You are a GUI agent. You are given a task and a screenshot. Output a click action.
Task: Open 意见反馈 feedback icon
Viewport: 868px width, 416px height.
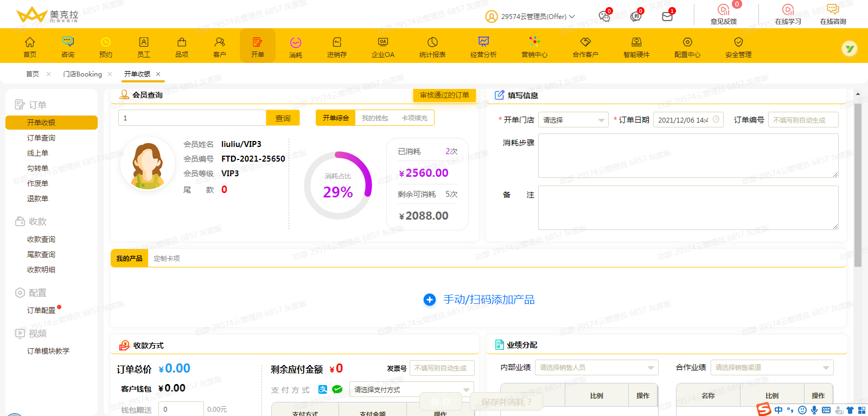click(x=724, y=10)
